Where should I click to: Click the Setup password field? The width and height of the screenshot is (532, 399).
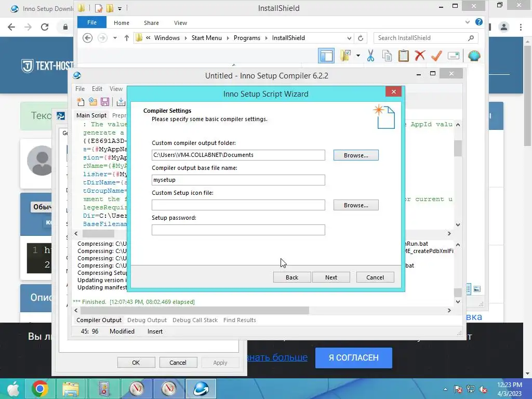point(238,230)
